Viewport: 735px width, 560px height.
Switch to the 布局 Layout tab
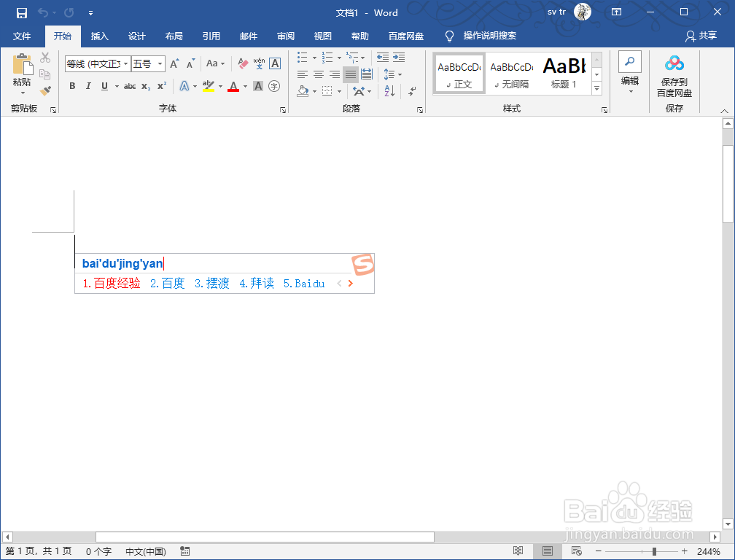(174, 36)
